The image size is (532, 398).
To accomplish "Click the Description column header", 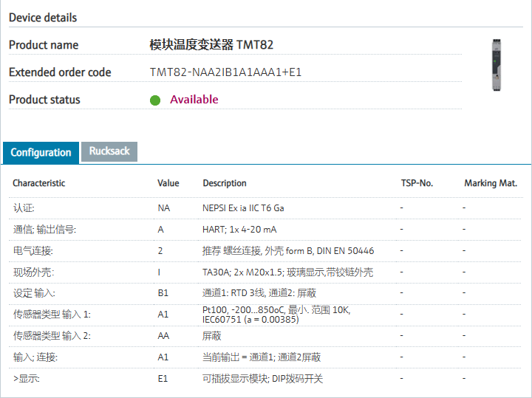I will tap(225, 183).
